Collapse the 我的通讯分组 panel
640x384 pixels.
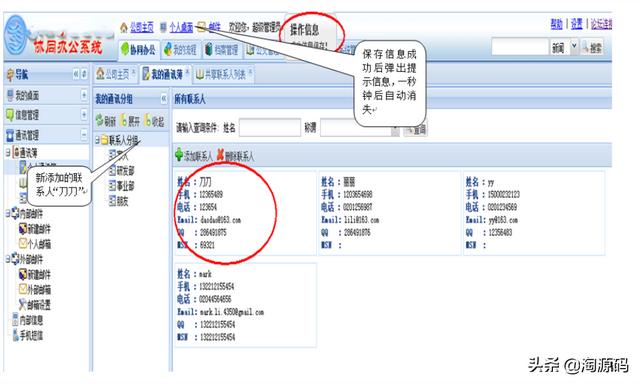pyautogui.click(x=164, y=98)
